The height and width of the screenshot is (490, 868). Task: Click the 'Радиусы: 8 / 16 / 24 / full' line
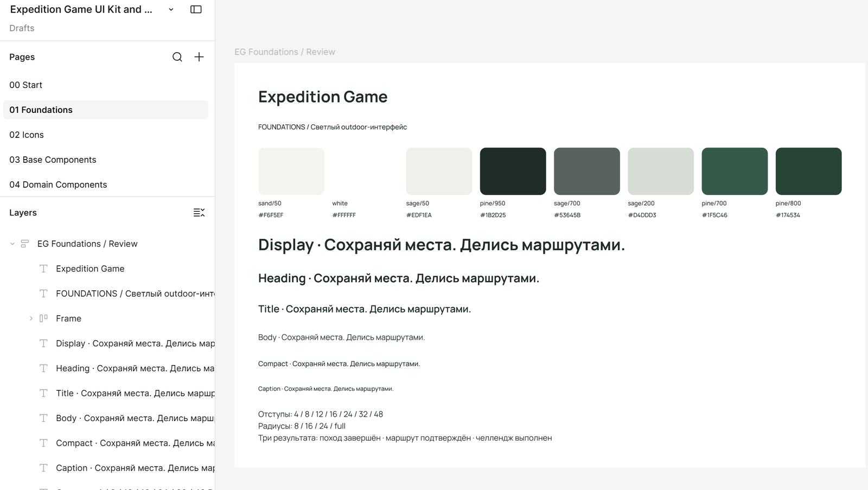(302, 426)
